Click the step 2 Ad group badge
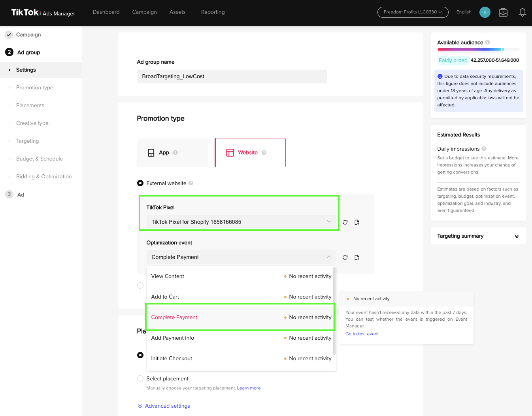 9,52
